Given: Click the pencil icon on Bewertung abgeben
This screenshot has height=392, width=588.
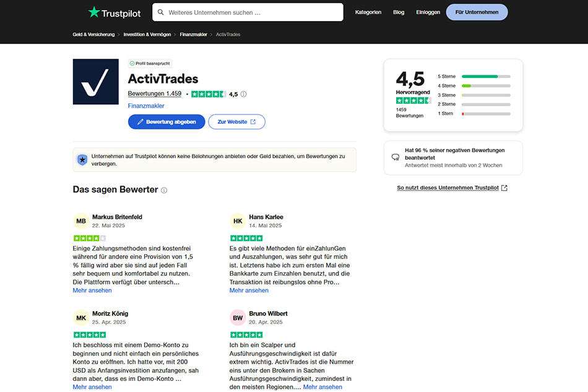Looking at the screenshot, I should tap(141, 122).
